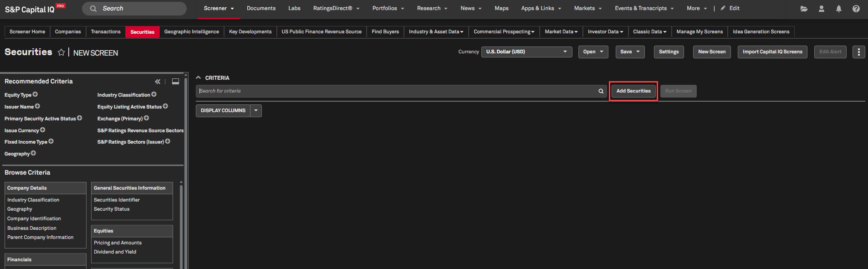The width and height of the screenshot is (868, 269).
Task: Click the New Screen button
Action: (712, 52)
